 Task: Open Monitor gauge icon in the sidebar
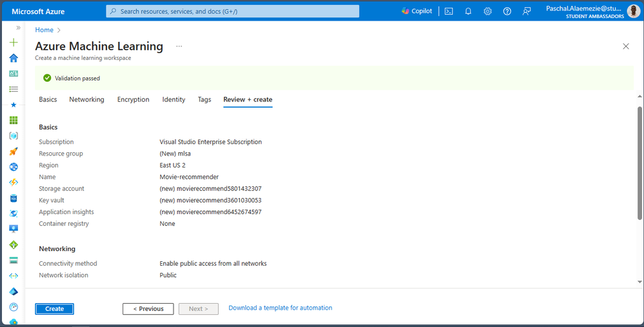click(14, 307)
